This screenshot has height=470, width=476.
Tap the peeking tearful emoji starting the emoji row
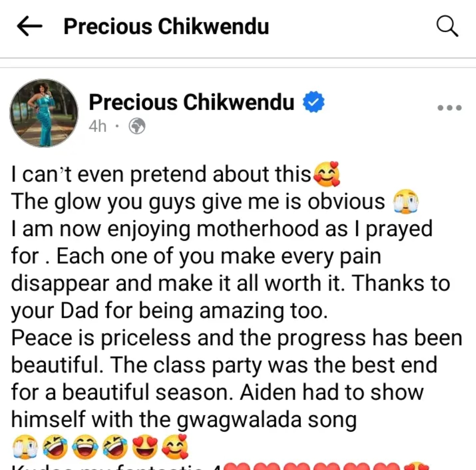click(x=25, y=447)
